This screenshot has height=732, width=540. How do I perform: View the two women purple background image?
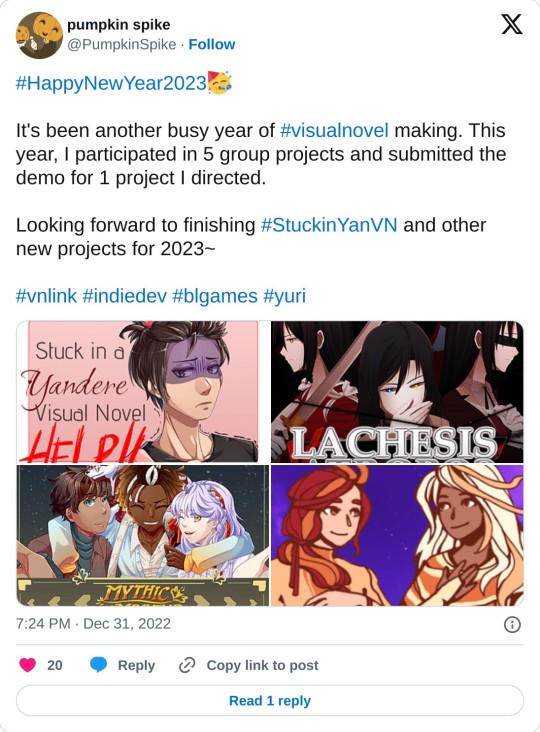[x=397, y=535]
